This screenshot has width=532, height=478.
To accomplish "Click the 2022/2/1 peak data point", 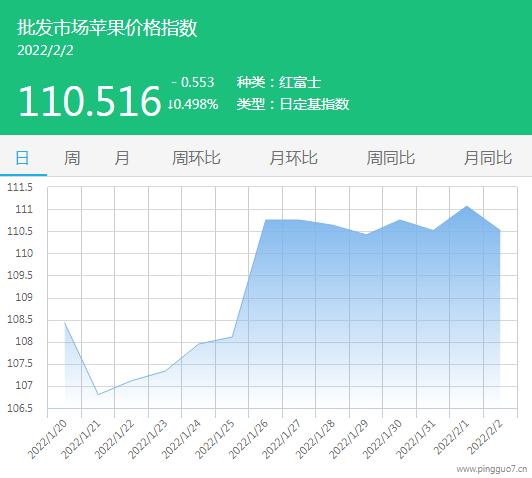I will coord(467,206).
